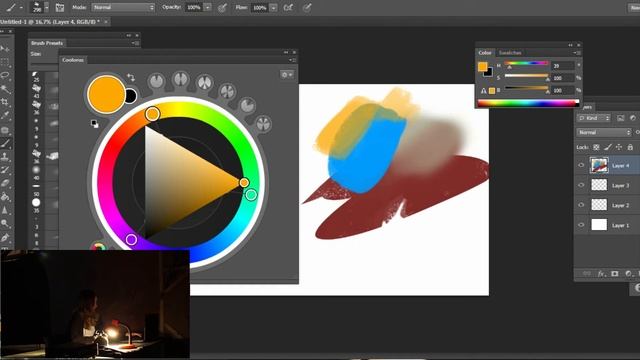Image resolution: width=640 pixels, height=360 pixels.
Task: Toggle pressure for opacity icon
Action: pyautogui.click(x=222, y=7)
